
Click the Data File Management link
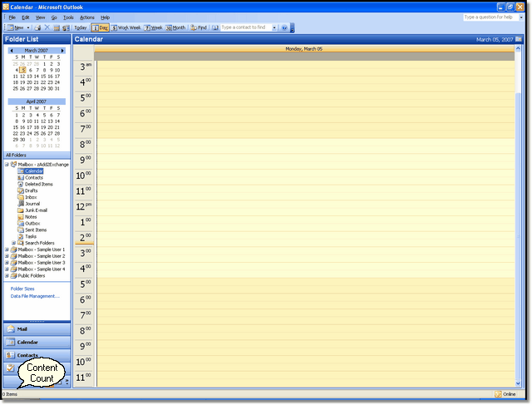tap(35, 296)
